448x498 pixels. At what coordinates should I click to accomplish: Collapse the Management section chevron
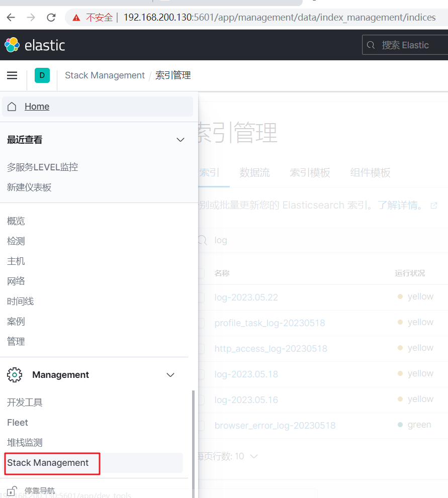point(170,375)
